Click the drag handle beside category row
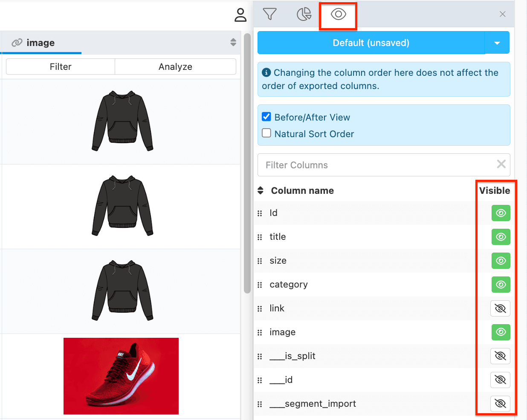Image resolution: width=527 pixels, height=420 pixels. 260,285
